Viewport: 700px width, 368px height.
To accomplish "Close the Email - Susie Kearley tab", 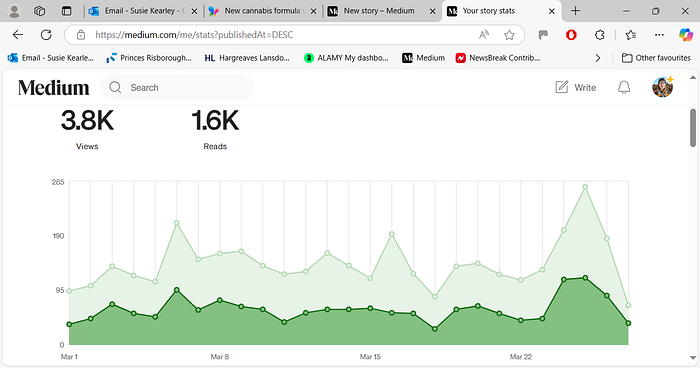I will [x=194, y=12].
